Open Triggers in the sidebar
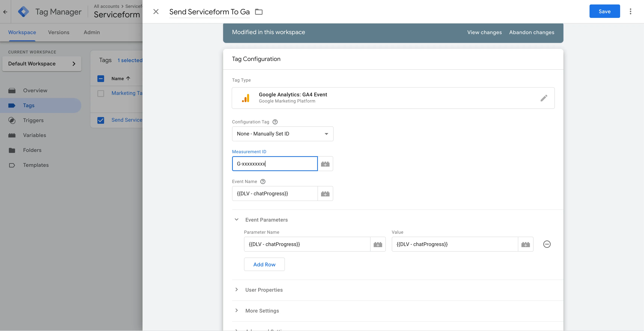 [x=40, y=120]
